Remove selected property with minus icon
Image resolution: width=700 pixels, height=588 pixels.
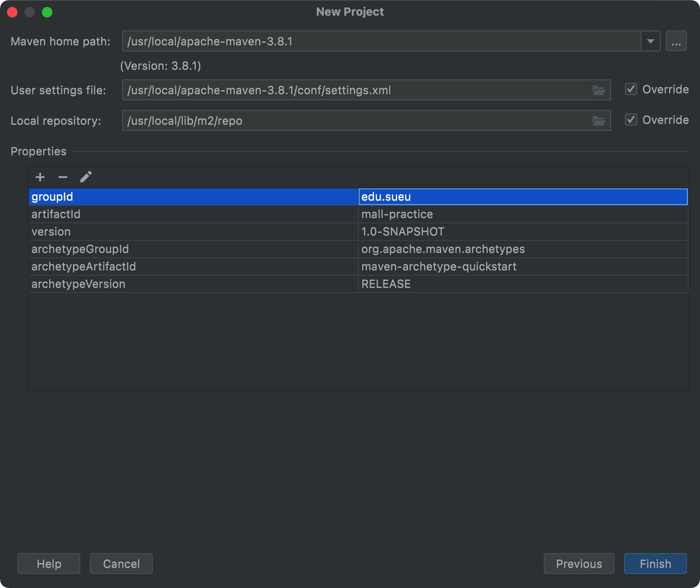pyautogui.click(x=63, y=177)
